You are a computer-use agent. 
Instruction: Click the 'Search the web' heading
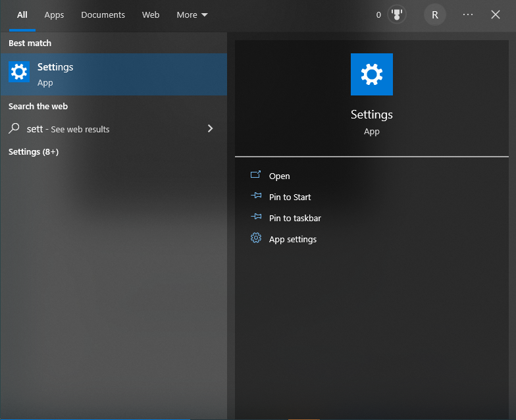tap(38, 107)
